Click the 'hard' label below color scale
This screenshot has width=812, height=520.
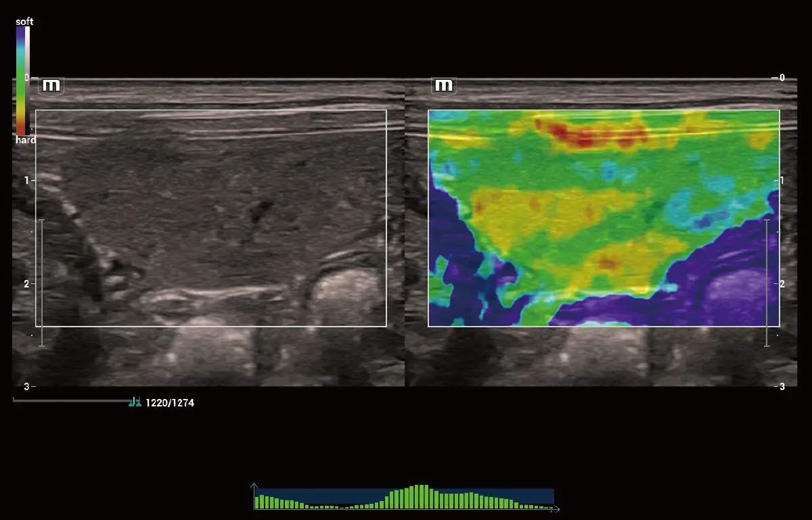point(26,140)
